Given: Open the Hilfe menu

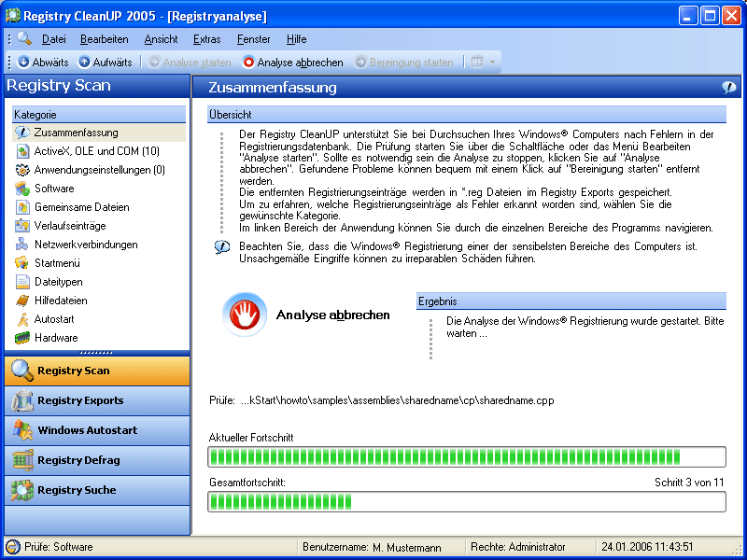Looking at the screenshot, I should [x=296, y=39].
